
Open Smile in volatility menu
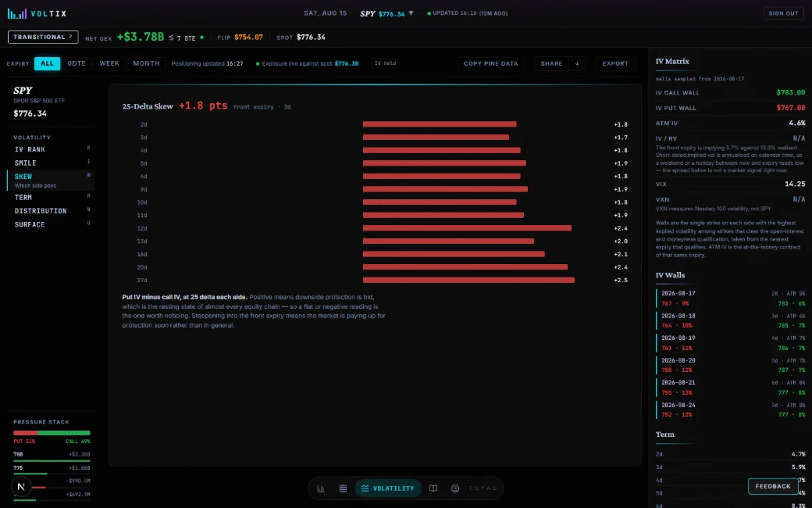[51, 163]
